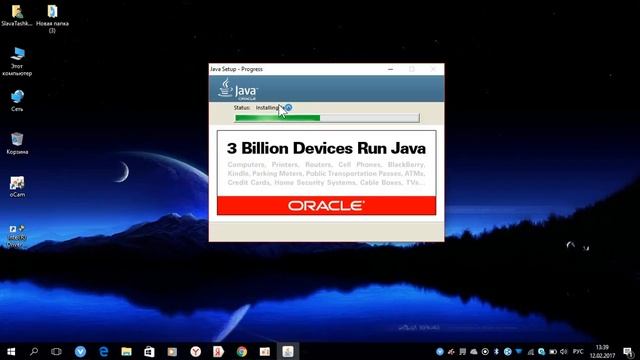
Task: Select the active Java installer taskbar icon
Action: pyautogui.click(x=288, y=351)
